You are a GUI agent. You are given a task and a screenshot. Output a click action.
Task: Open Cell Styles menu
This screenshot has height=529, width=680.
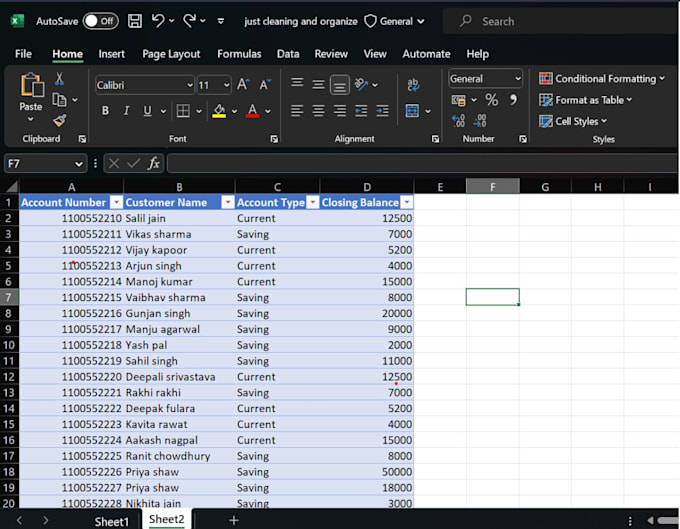tap(573, 121)
